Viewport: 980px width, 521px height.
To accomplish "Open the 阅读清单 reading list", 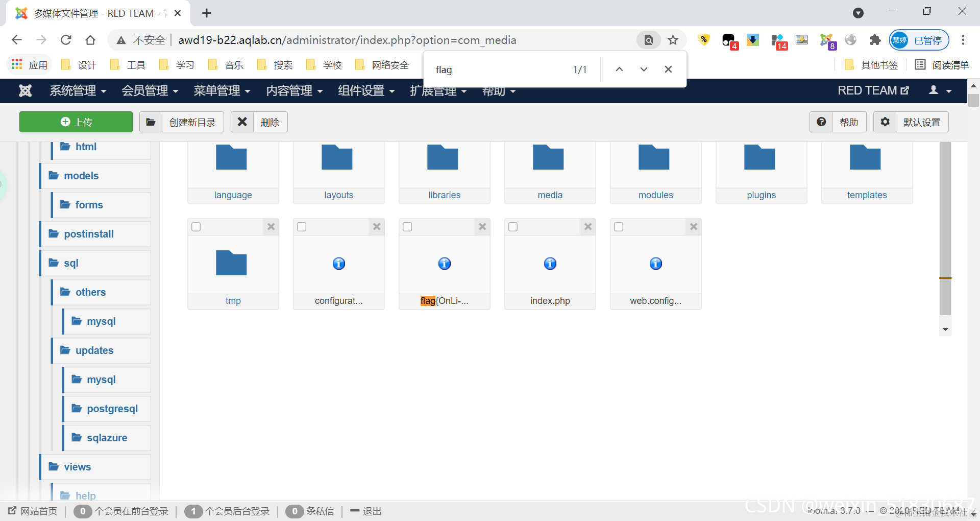I will click(942, 65).
